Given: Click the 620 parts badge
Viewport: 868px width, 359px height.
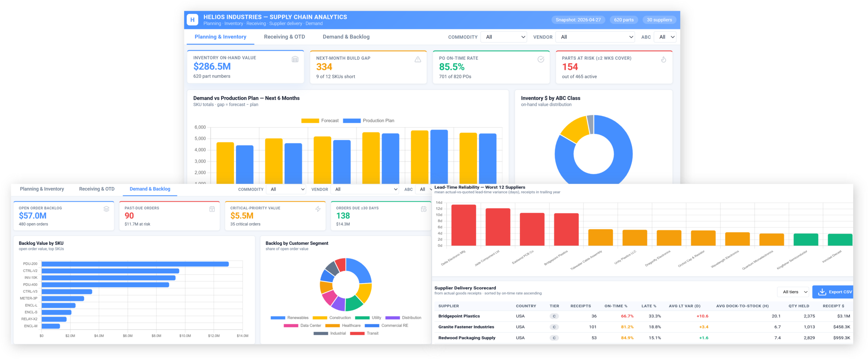Looking at the screenshot, I should (x=624, y=20).
